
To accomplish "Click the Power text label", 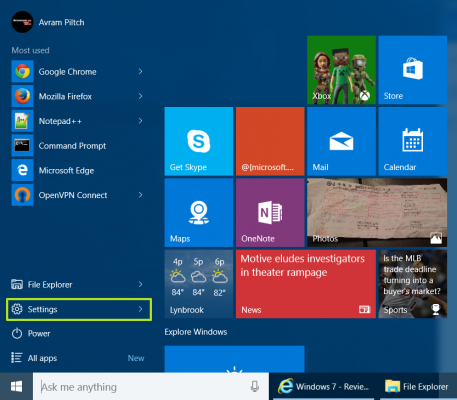I will tap(39, 334).
